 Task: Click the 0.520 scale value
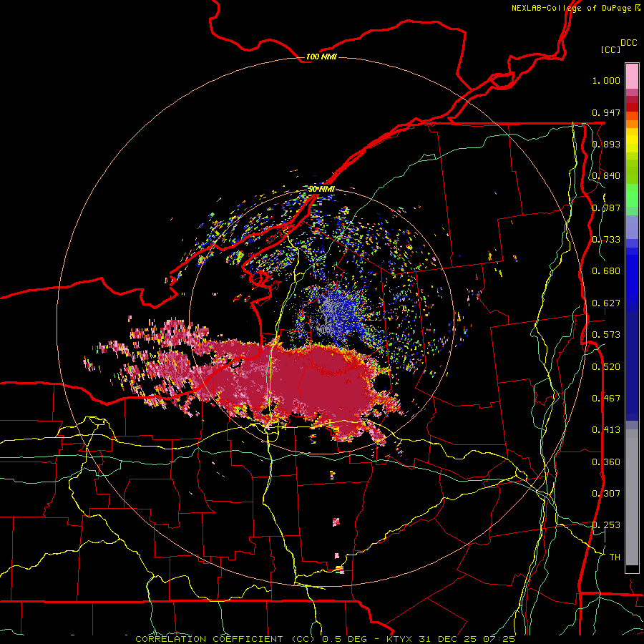[606, 367]
